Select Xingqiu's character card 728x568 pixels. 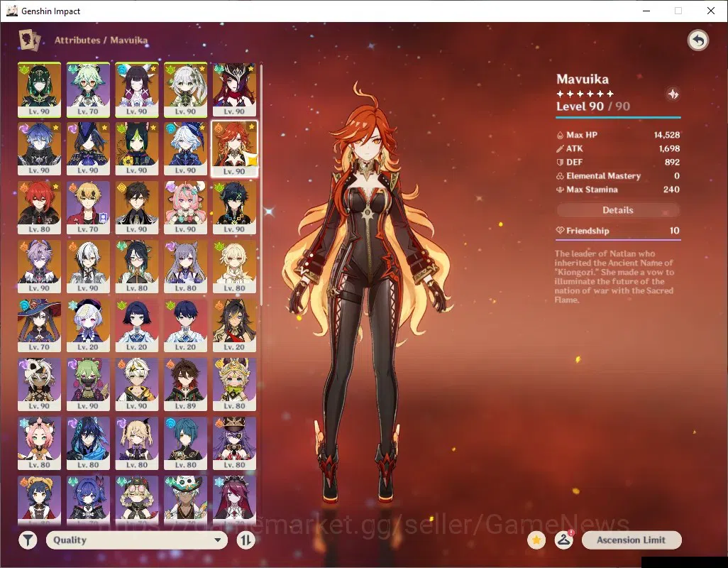point(186,444)
